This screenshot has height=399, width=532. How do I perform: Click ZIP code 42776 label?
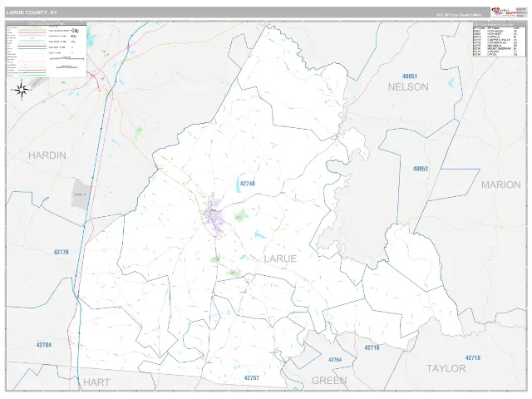(61, 252)
